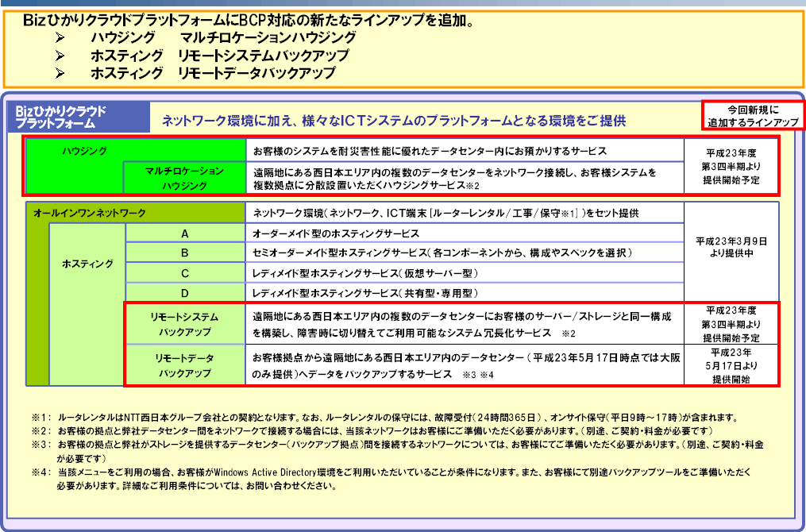Select the オールインワンネットワーク header cell

(136, 212)
